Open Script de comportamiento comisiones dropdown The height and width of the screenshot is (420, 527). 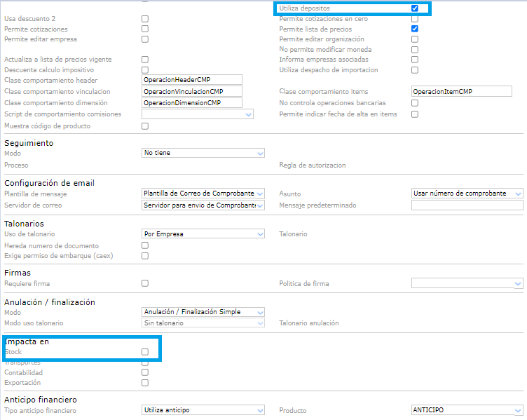click(197, 114)
